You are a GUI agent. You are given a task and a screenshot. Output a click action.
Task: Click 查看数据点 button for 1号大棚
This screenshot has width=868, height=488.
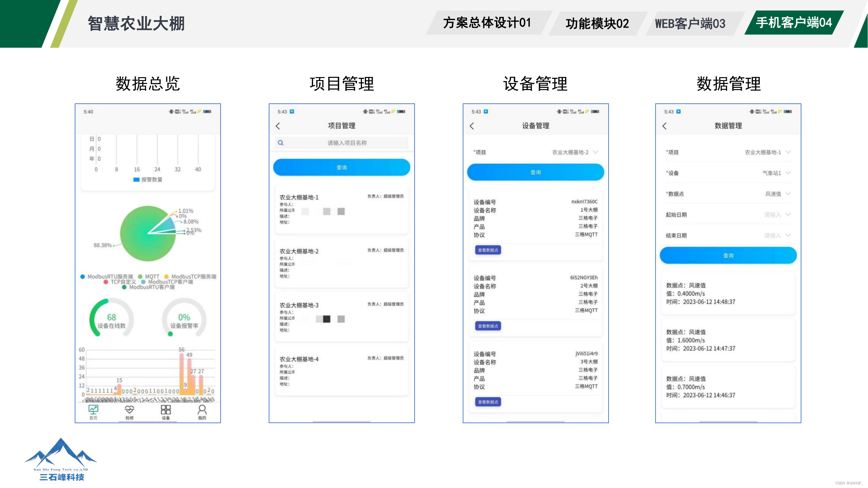point(488,250)
